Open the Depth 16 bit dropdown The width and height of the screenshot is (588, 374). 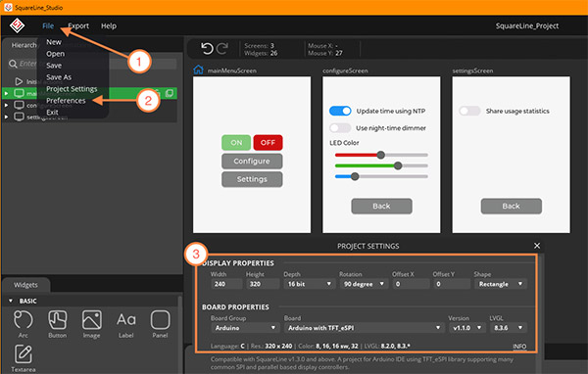coord(309,284)
